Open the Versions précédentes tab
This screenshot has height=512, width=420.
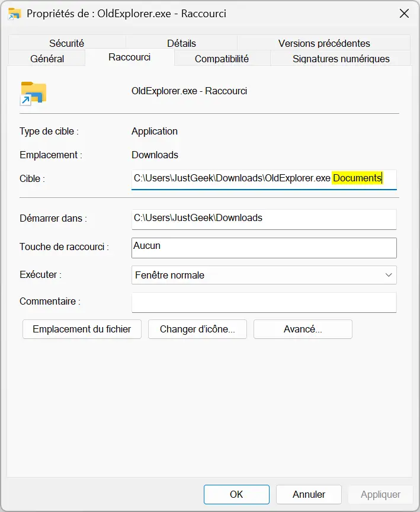click(323, 43)
